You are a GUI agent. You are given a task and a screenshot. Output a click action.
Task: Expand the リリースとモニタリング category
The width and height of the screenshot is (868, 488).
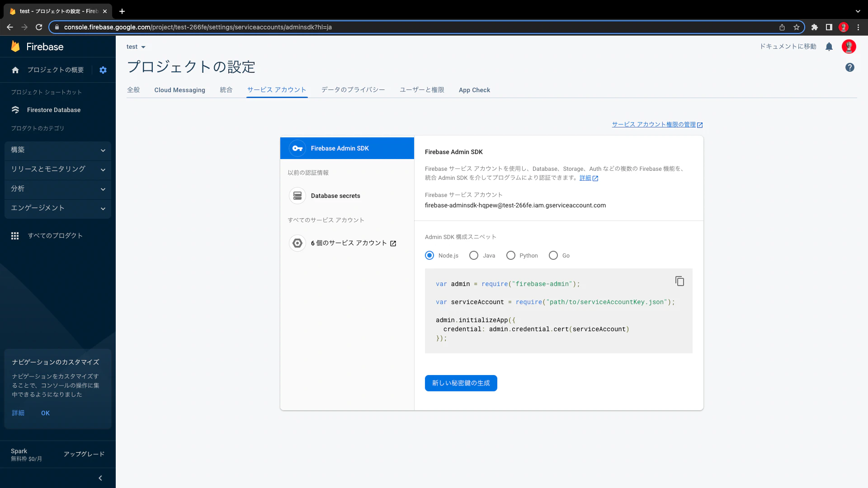pyautogui.click(x=58, y=169)
